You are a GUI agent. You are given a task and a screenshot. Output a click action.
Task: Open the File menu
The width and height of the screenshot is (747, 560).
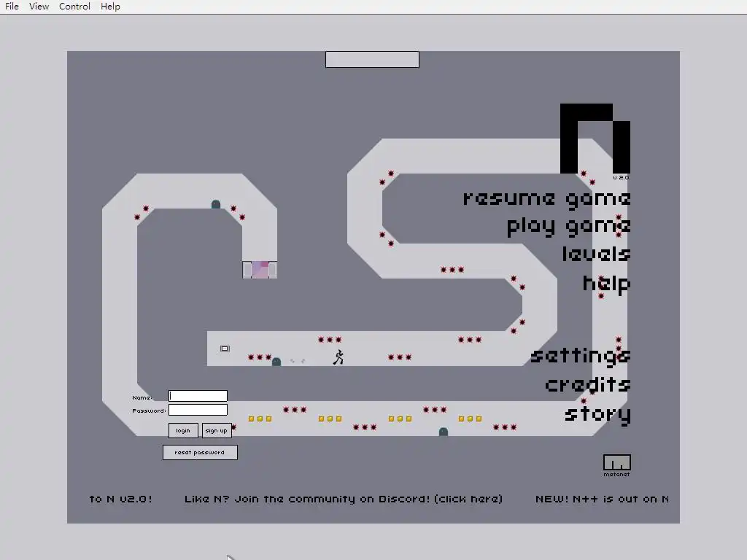pos(12,6)
